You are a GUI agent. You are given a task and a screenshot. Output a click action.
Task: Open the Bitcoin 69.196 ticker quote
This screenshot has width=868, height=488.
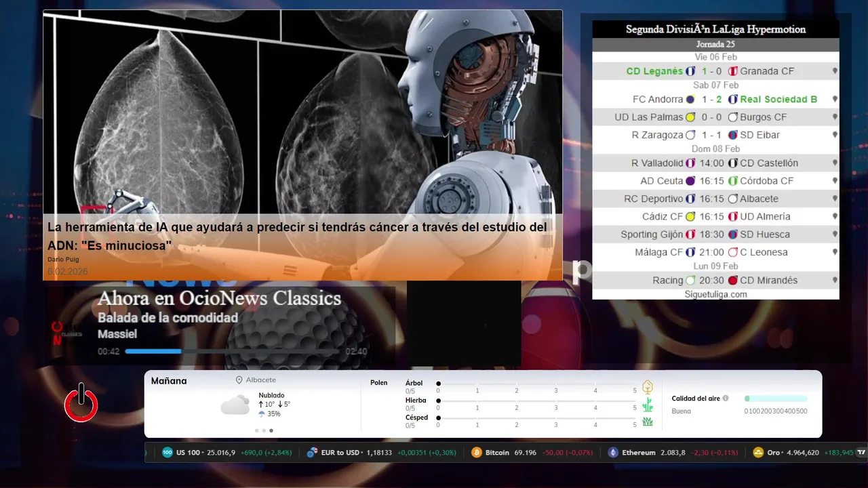[x=533, y=453]
